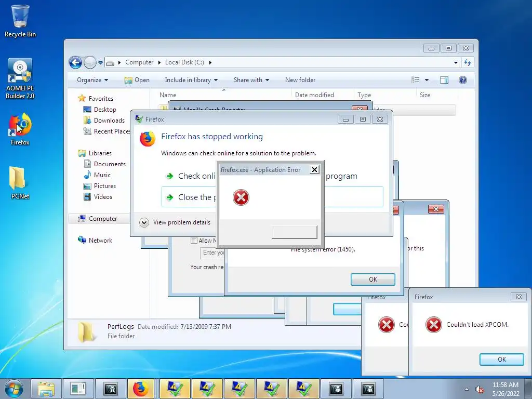Click OK on Couldn't load XPCOM dialog
Image resolution: width=532 pixels, height=399 pixels.
[x=502, y=360]
